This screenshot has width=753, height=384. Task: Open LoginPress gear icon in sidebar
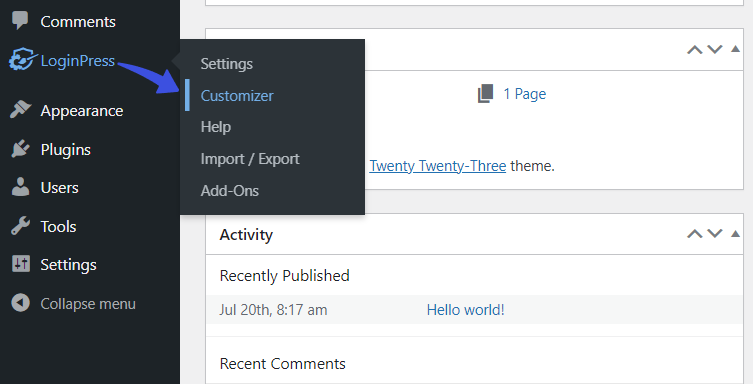click(x=21, y=60)
